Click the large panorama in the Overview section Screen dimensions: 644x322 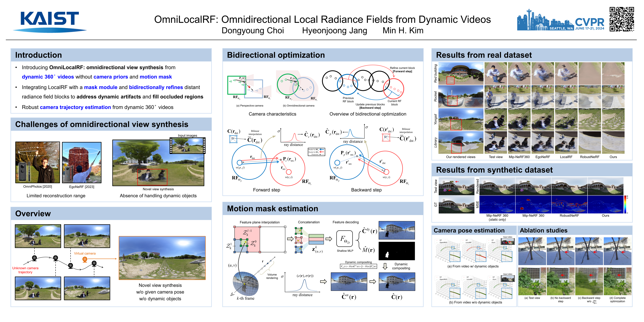pos(162,258)
